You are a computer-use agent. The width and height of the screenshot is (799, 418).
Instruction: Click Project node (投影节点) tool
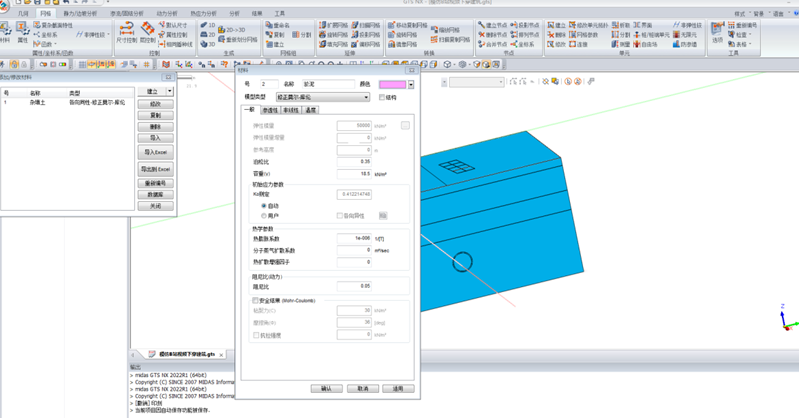click(x=525, y=25)
